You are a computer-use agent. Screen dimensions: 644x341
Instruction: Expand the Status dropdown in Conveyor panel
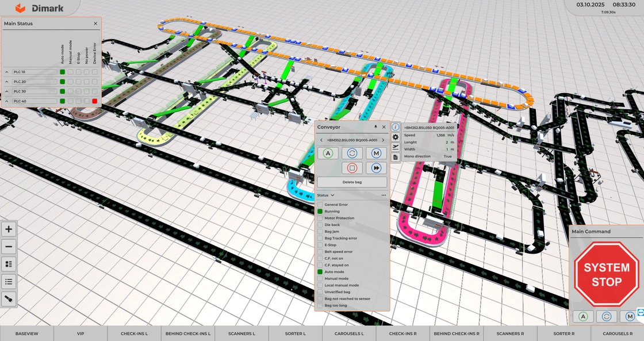tap(325, 195)
